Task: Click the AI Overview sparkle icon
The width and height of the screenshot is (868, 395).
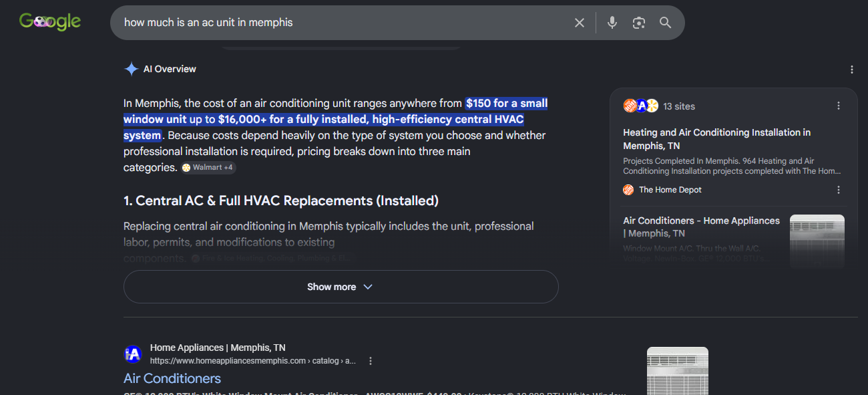Action: point(131,69)
